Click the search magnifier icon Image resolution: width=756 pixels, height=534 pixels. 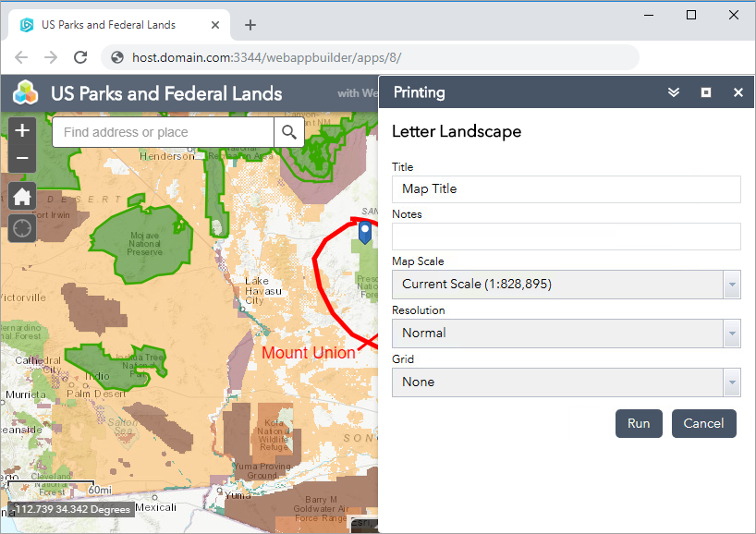pyautogui.click(x=289, y=132)
